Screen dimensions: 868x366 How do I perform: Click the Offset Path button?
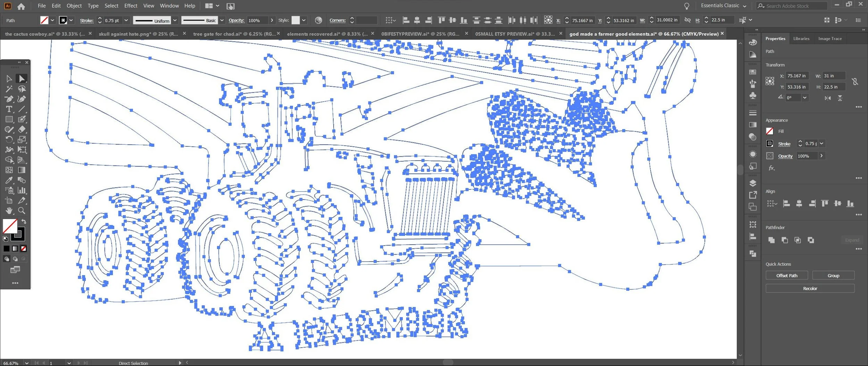(787, 275)
